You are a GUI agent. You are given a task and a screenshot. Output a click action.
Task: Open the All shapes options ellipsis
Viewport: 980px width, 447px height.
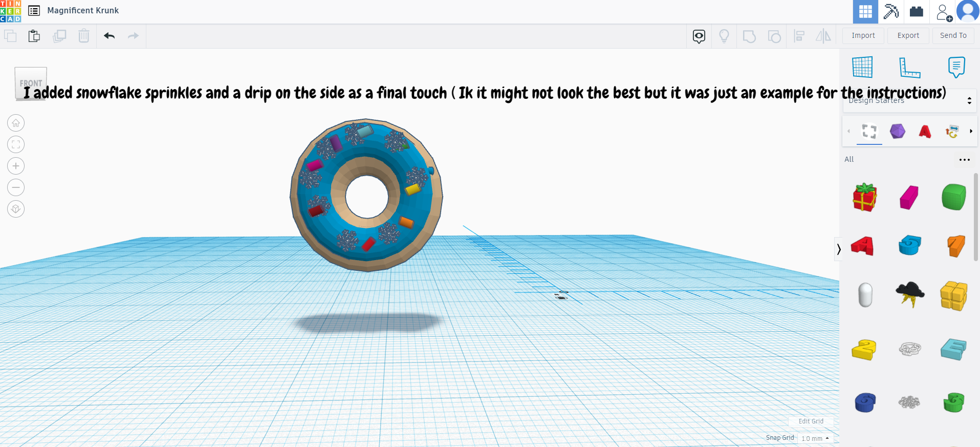coord(965,160)
